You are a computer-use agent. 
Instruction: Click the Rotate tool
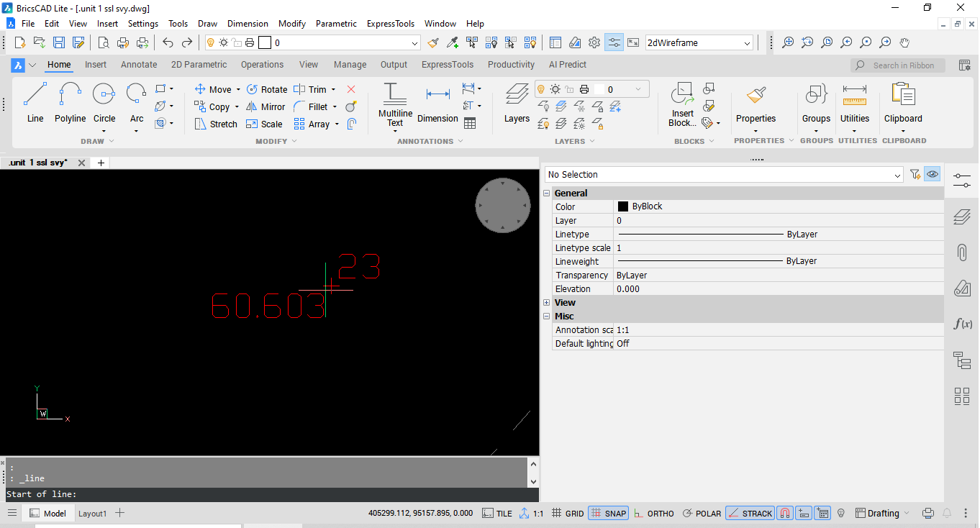(267, 89)
